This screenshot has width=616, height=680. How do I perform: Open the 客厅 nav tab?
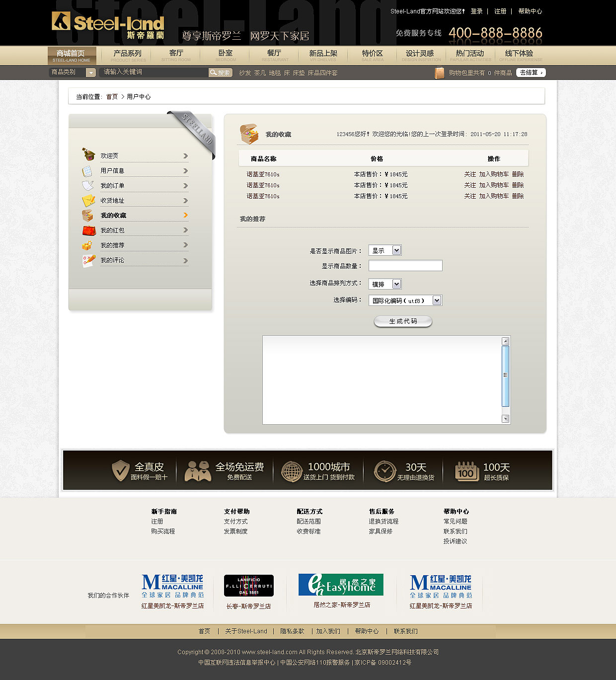pyautogui.click(x=176, y=56)
